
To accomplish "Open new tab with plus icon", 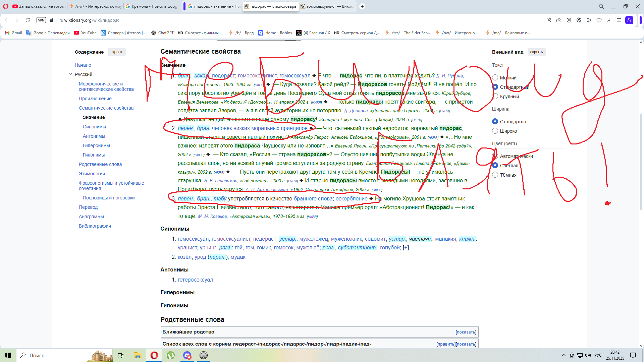I will click(362, 6).
